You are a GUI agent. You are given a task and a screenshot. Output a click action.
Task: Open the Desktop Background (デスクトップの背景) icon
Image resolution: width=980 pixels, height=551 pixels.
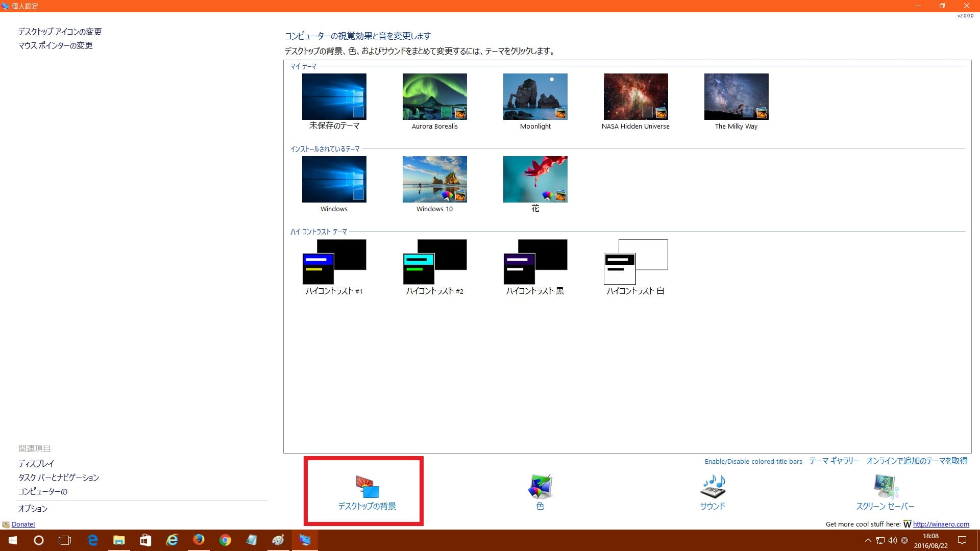367,492
